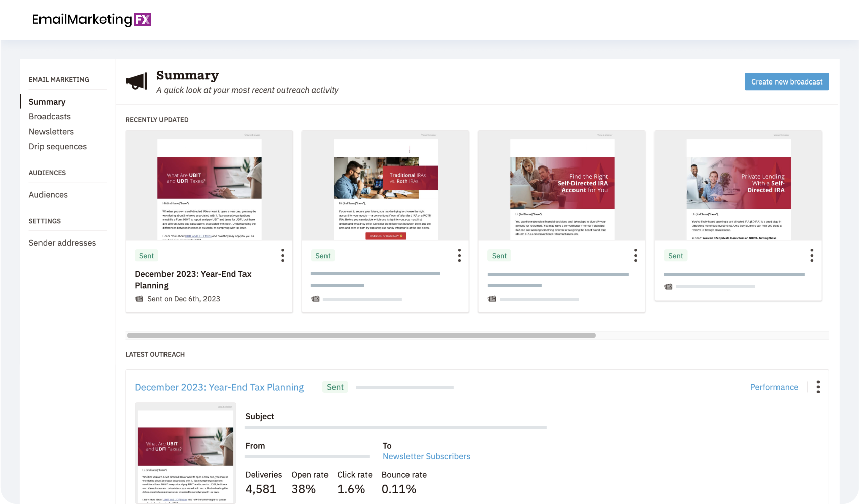Open the kebab menu on the December 2023 card
This screenshot has height=504, width=859.
pos(283,256)
